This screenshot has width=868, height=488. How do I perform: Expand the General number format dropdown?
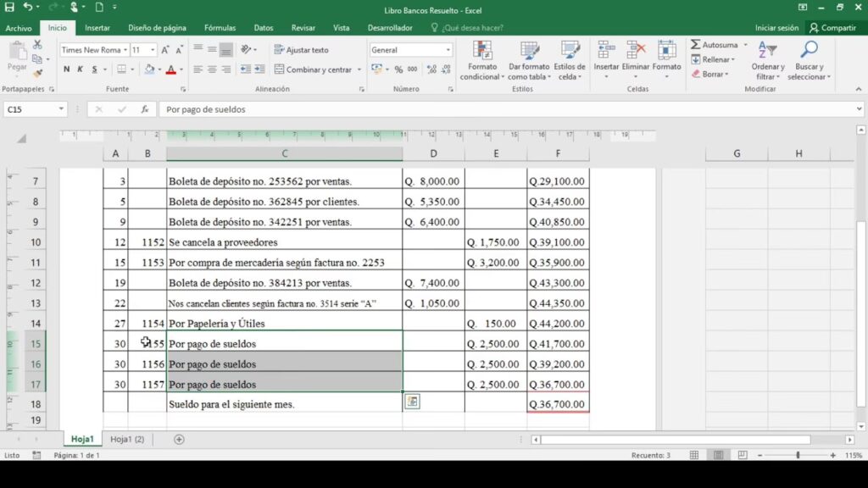(x=448, y=50)
